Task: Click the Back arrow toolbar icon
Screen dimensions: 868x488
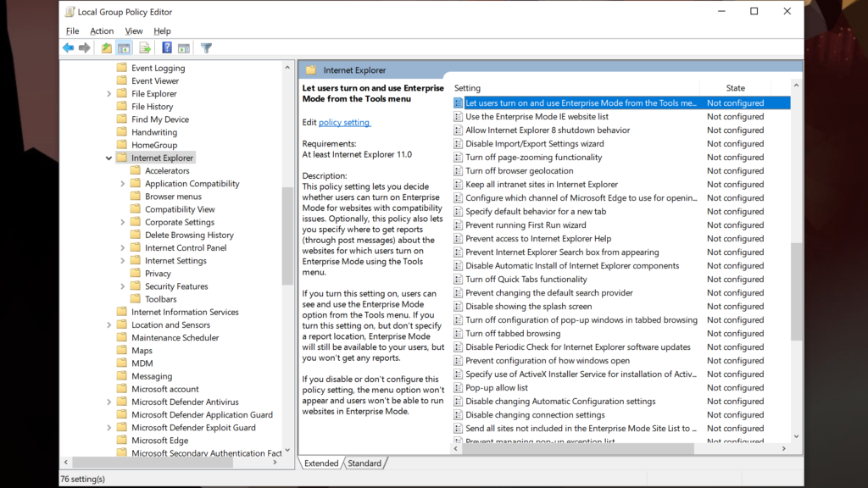Action: [x=68, y=48]
